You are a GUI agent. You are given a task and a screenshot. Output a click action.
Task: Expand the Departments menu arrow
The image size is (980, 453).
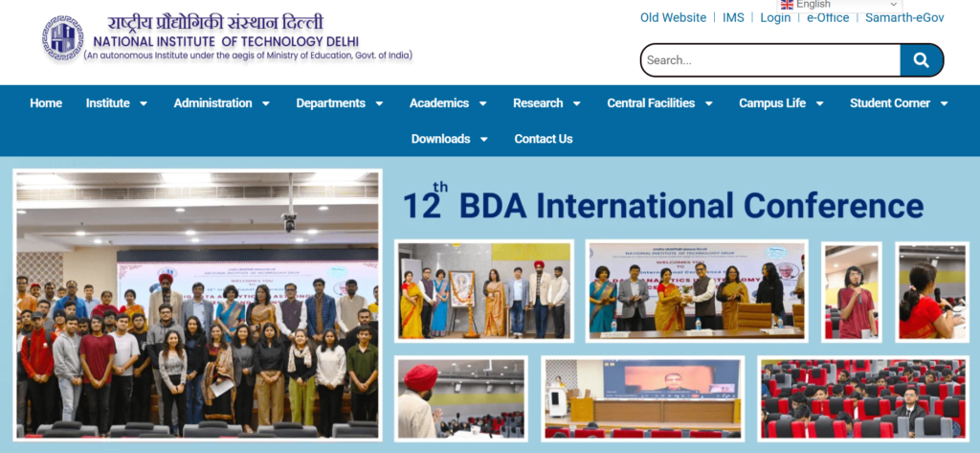coord(379,103)
